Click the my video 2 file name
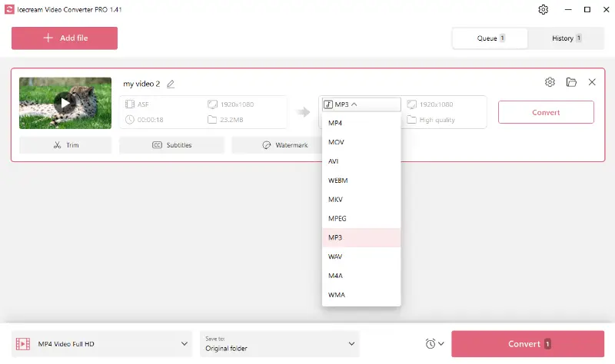Screen dimensions: 615x364 click(x=141, y=84)
